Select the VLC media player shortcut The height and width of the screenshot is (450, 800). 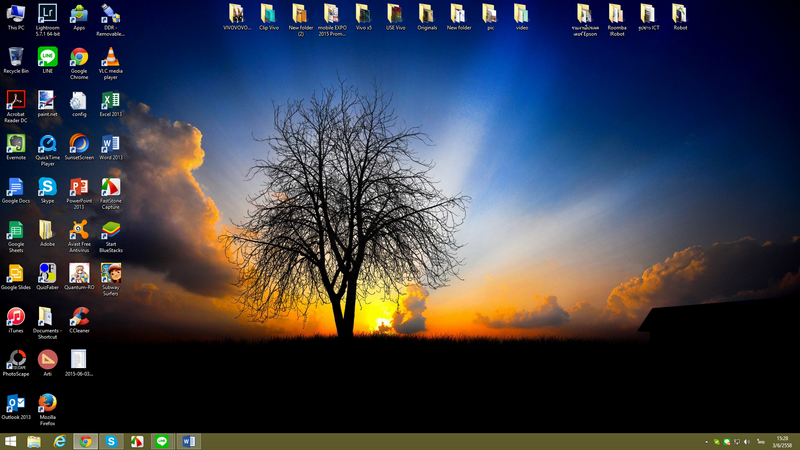click(x=111, y=63)
